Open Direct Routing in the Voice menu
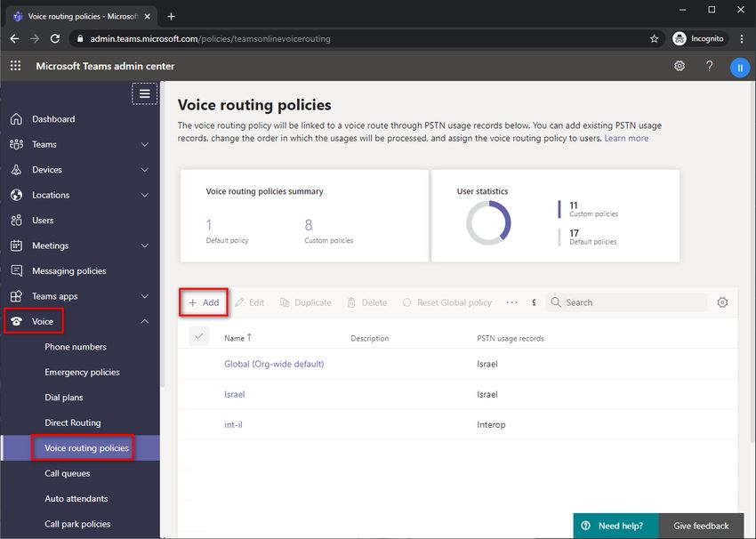756x539 pixels. click(73, 422)
